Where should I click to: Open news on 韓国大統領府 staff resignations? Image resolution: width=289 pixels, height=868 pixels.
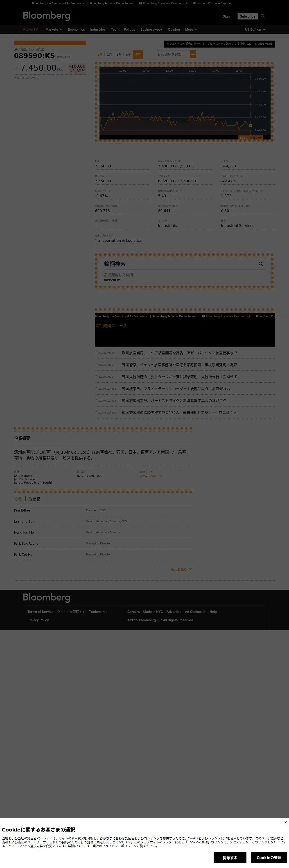(179, 377)
